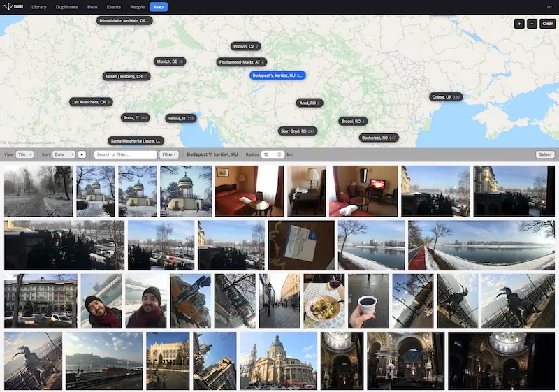The height and width of the screenshot is (392, 559).
Task: Open the People tab
Action: 137,7
